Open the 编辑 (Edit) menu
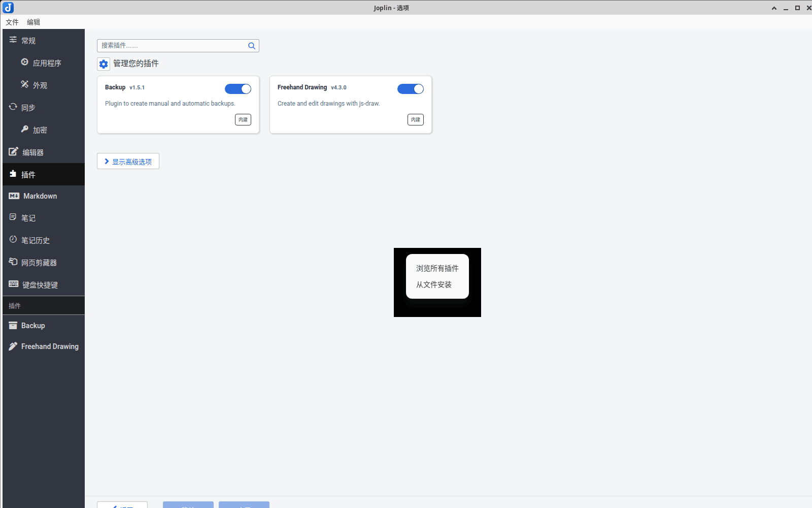The width and height of the screenshot is (812, 508). click(x=33, y=22)
